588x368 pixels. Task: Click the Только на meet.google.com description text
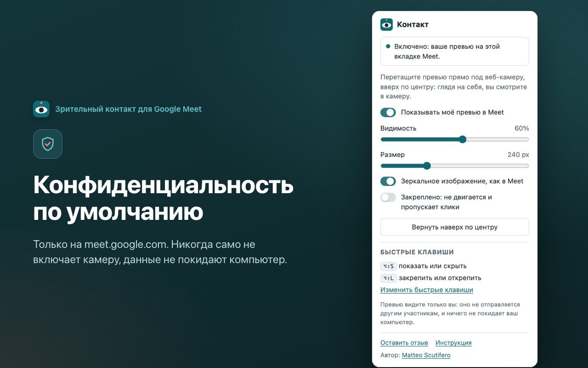(160, 252)
